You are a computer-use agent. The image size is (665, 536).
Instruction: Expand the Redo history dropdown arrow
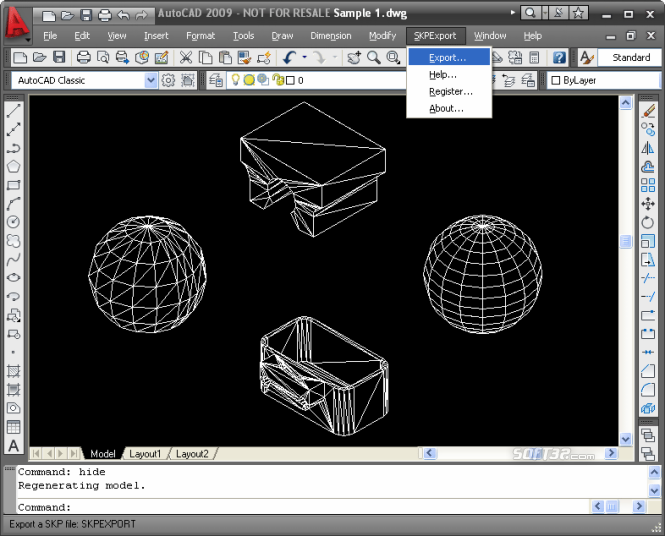tap(335, 57)
